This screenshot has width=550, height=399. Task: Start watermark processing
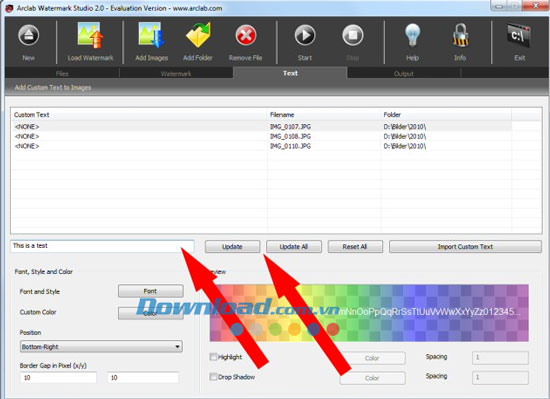[305, 35]
